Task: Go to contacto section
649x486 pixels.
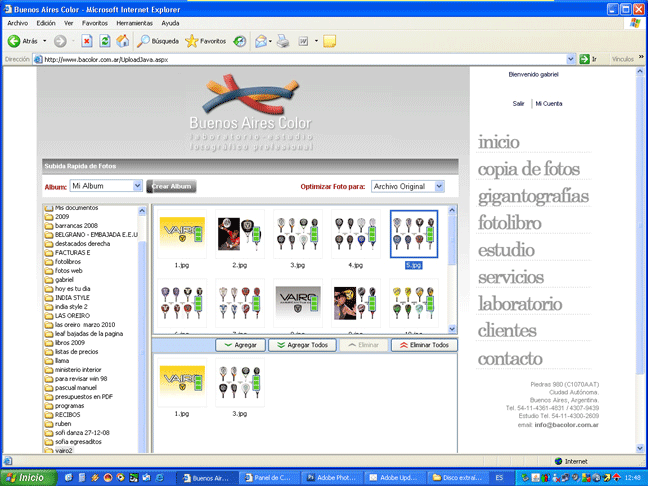Action: pyautogui.click(x=510, y=358)
